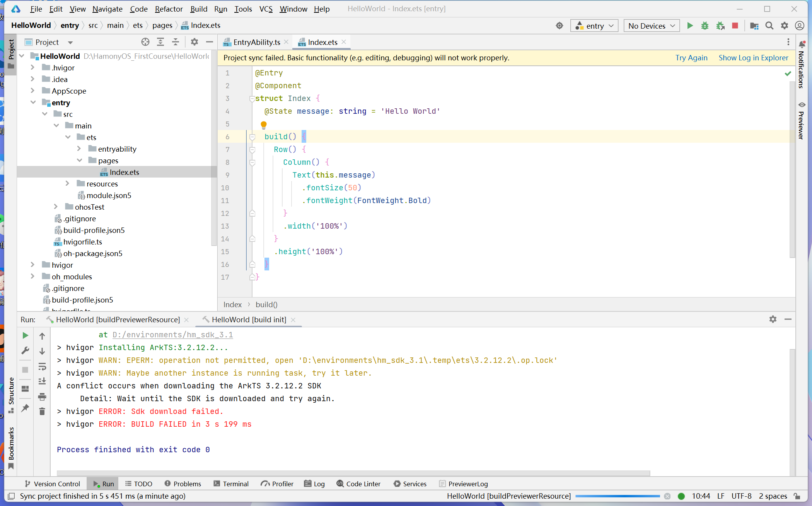Viewport: 812px width, 506px height.
Task: Click Try Again sync link
Action: pyautogui.click(x=691, y=58)
